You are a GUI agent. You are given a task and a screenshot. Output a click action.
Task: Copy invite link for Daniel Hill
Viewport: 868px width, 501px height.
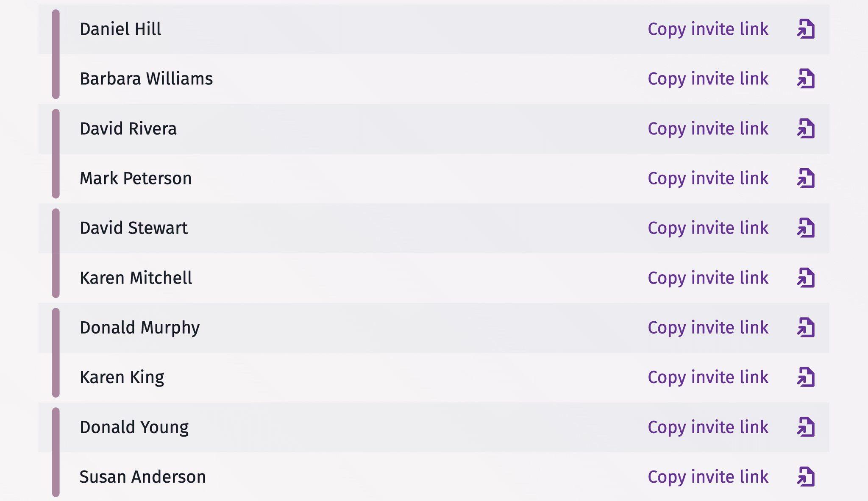click(708, 29)
